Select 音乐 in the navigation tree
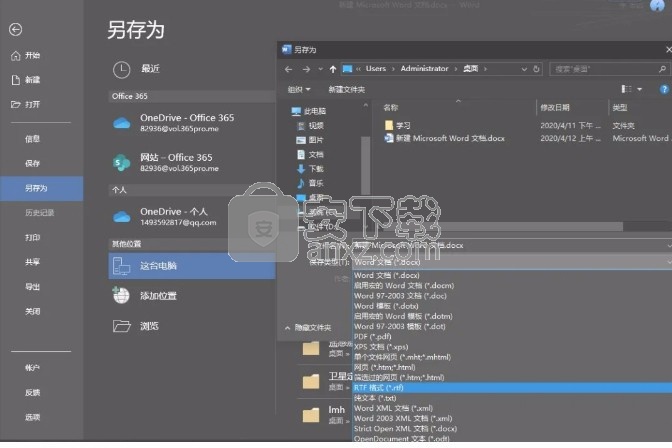Image resolution: width=672 pixels, height=448 pixels. click(311, 183)
